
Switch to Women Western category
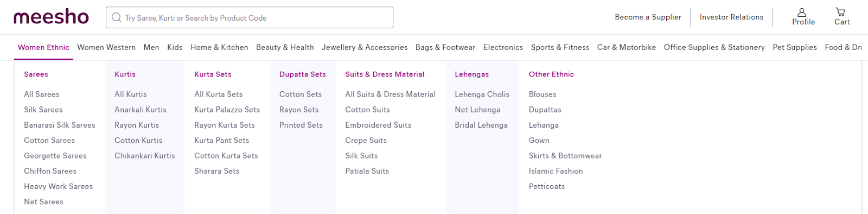tap(106, 47)
